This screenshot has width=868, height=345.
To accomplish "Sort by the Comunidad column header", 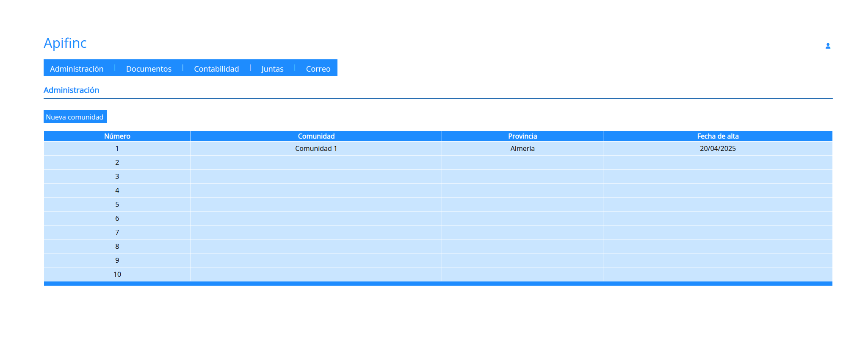I will (x=316, y=136).
